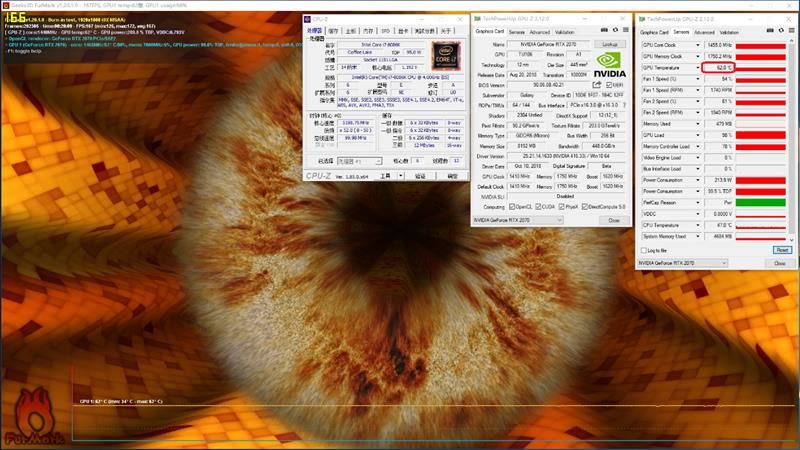Open the CPU-Z processor selection dropdown

coord(359,161)
